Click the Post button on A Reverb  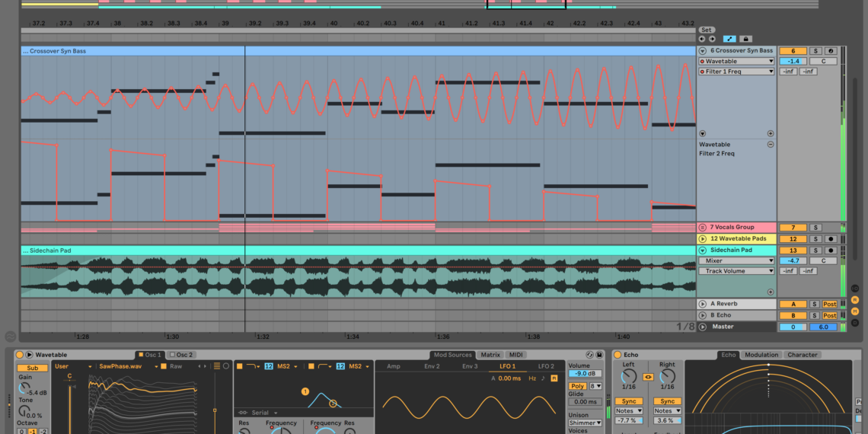click(830, 305)
